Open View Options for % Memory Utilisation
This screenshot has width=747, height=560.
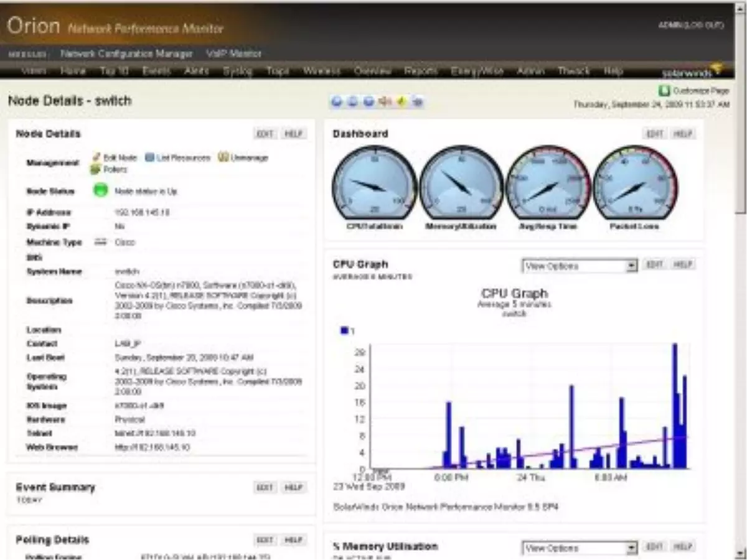[631, 548]
